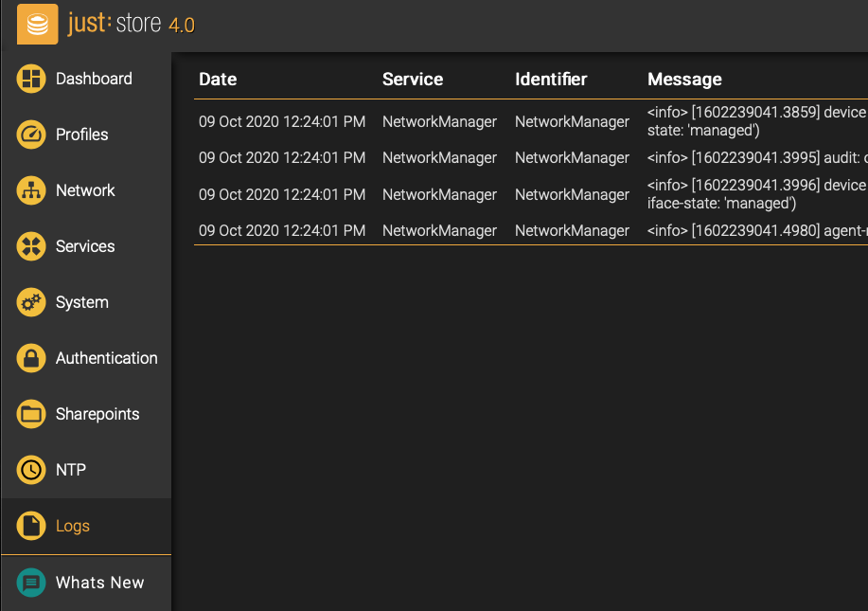Click the System gears icon
868x611 pixels.
coord(31,302)
